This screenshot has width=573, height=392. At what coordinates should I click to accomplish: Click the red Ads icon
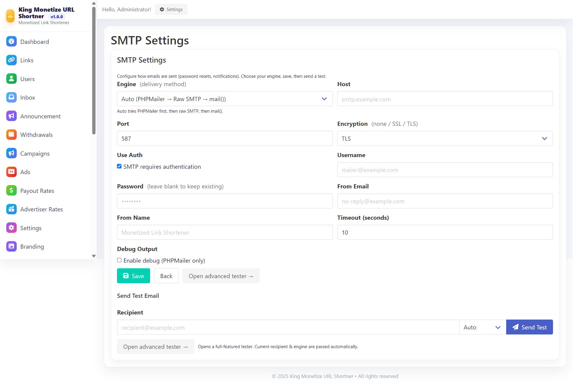click(11, 172)
